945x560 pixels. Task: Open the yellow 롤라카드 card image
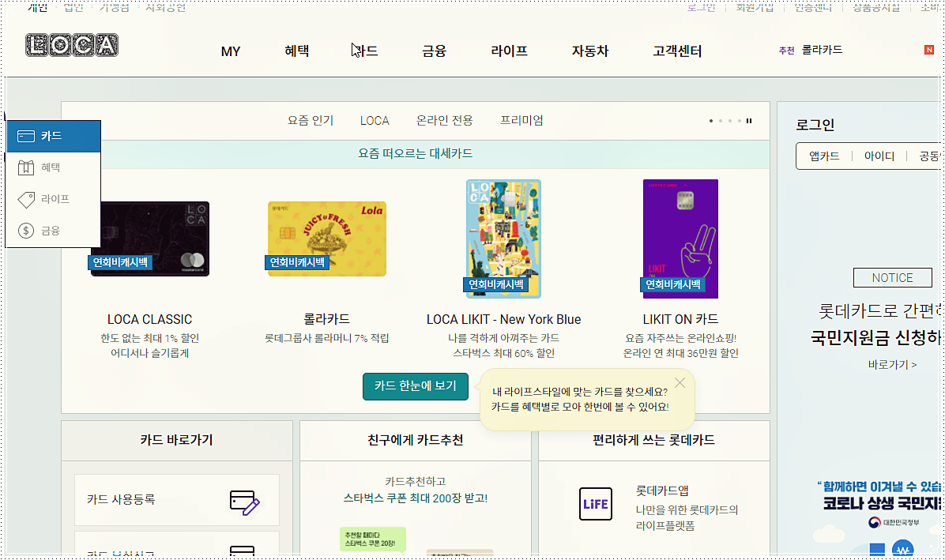[x=326, y=239]
